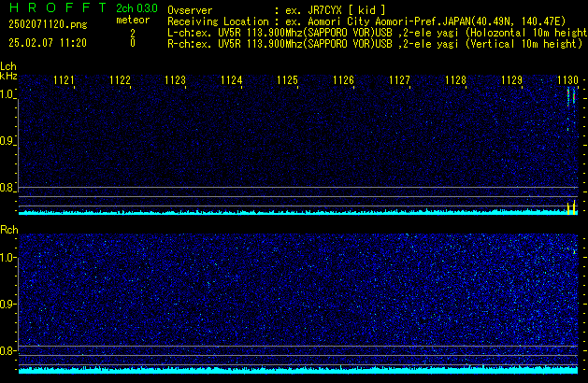Click the 1127 time marker

click(x=399, y=80)
